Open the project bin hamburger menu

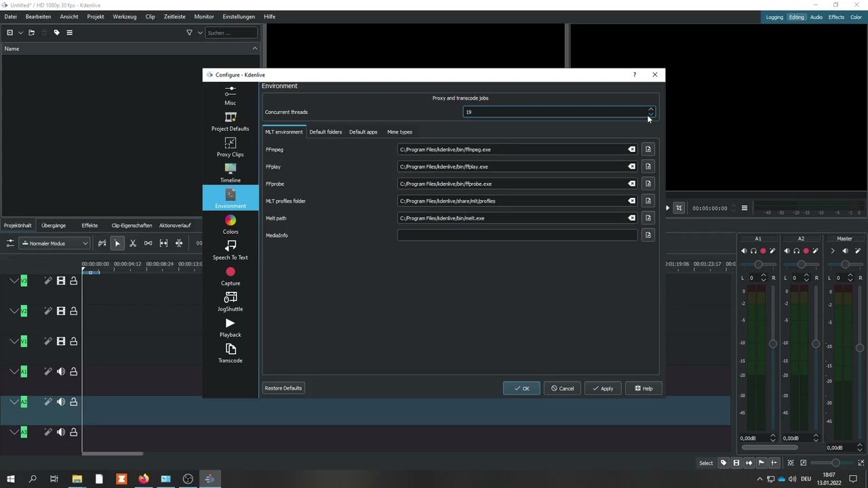69,33
